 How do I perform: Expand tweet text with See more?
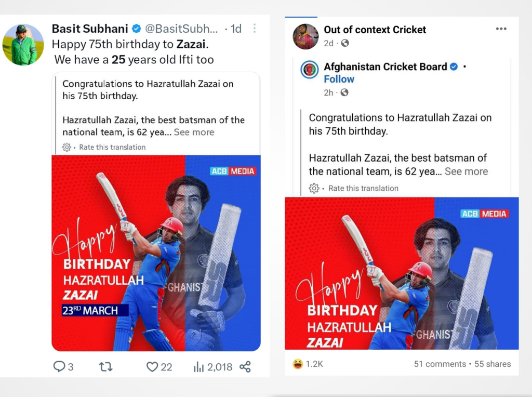194,132
